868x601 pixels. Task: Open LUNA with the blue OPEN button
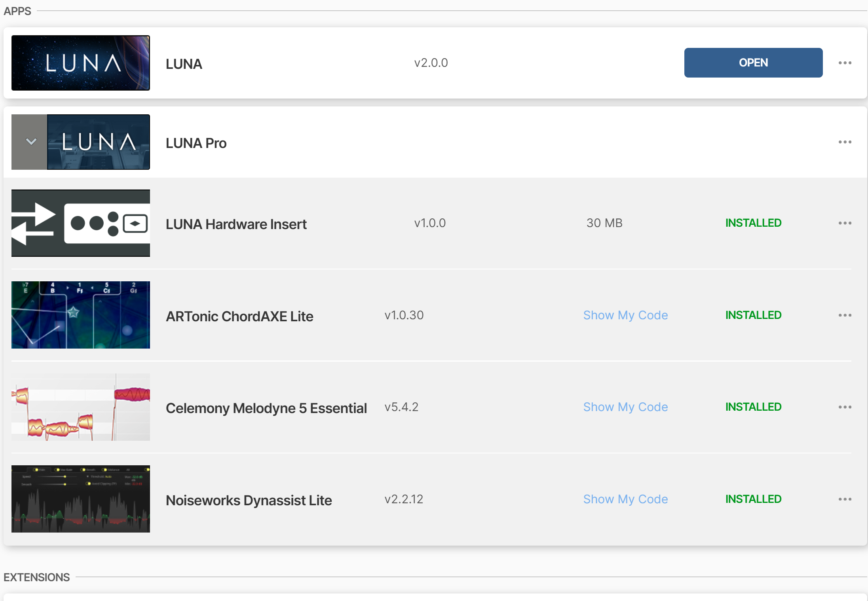click(753, 63)
